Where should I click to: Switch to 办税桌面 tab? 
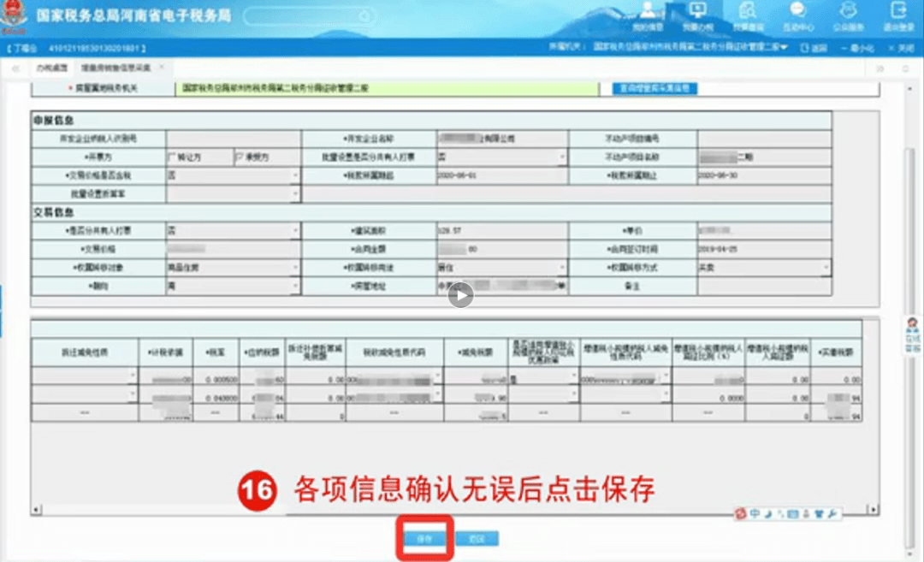tap(52, 68)
